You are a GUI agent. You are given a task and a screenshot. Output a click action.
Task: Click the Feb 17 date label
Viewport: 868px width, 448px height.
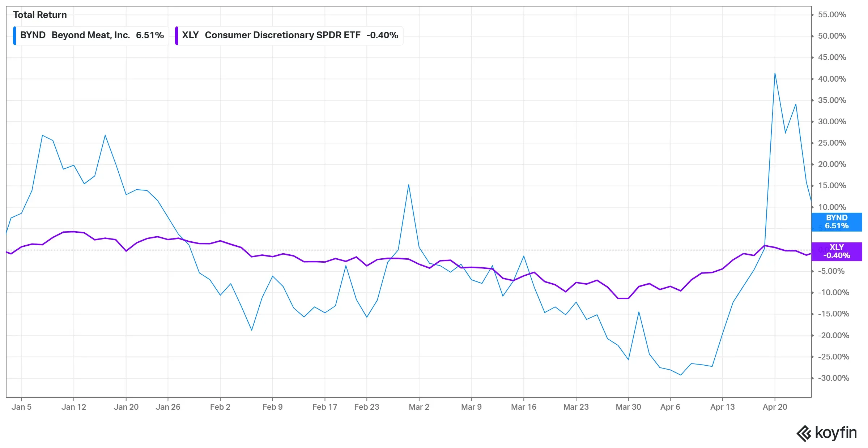pos(325,407)
